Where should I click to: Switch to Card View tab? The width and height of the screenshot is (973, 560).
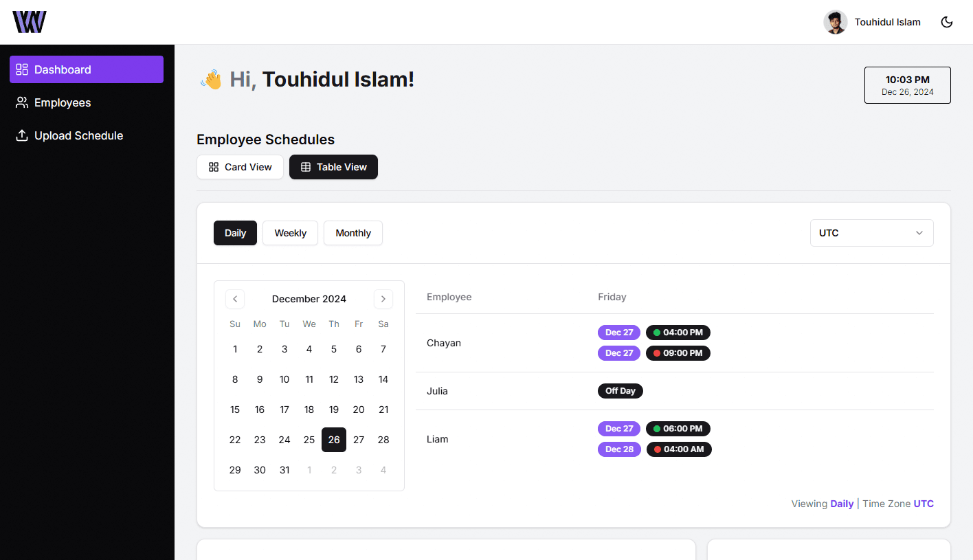point(240,167)
